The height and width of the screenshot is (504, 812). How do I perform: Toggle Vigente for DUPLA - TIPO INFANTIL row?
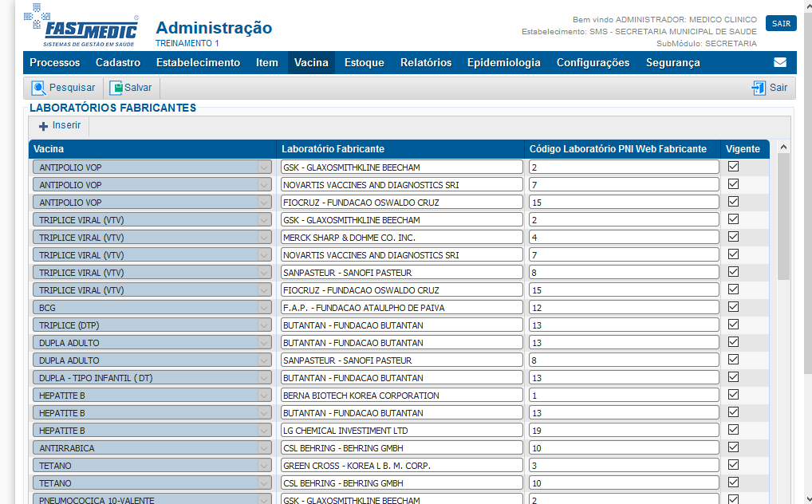(x=733, y=377)
